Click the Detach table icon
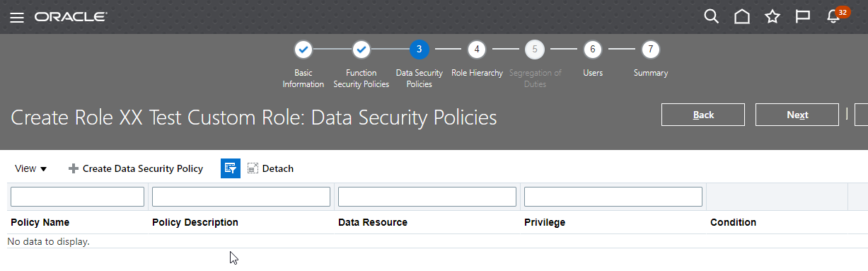 click(270, 168)
